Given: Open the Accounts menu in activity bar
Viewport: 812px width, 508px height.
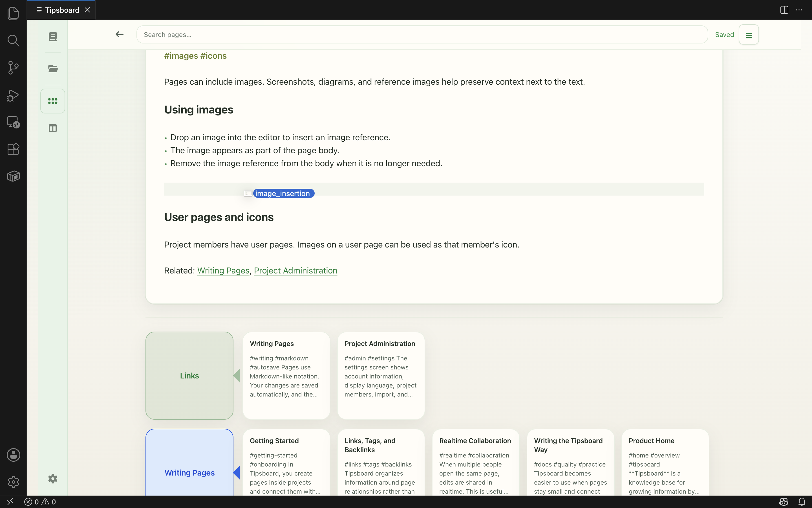Looking at the screenshot, I should [14, 455].
